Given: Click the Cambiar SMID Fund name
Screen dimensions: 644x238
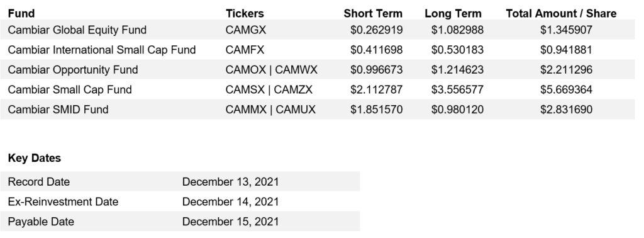Looking at the screenshot, I should pos(58,110).
